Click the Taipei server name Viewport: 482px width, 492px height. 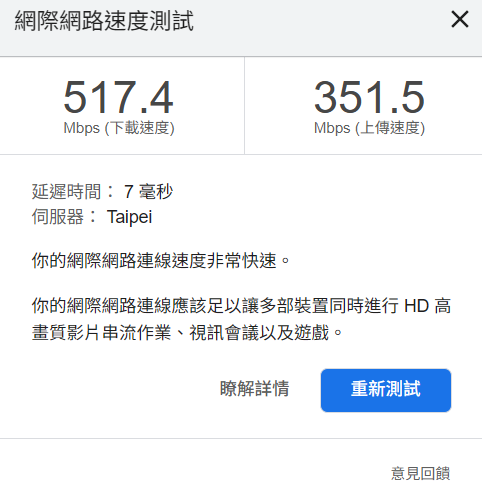pos(129,217)
